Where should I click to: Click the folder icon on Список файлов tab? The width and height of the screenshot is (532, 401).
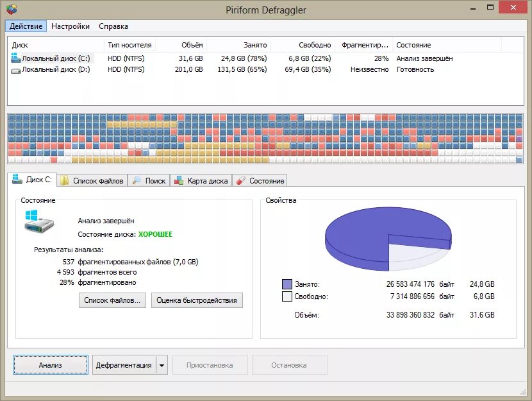tap(65, 181)
